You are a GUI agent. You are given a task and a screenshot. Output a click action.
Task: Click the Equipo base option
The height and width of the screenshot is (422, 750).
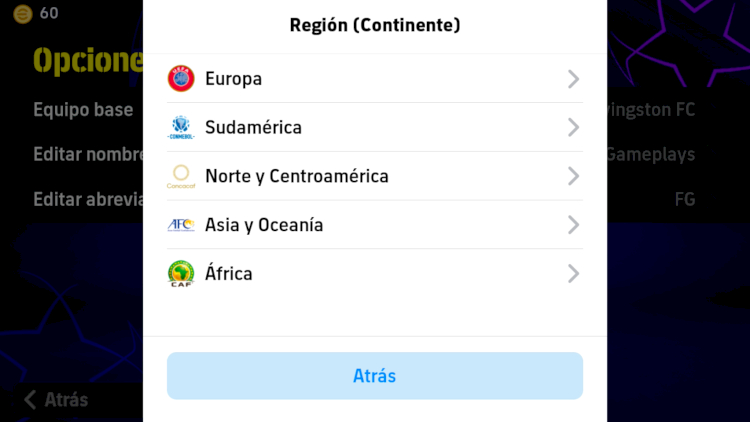pos(83,110)
